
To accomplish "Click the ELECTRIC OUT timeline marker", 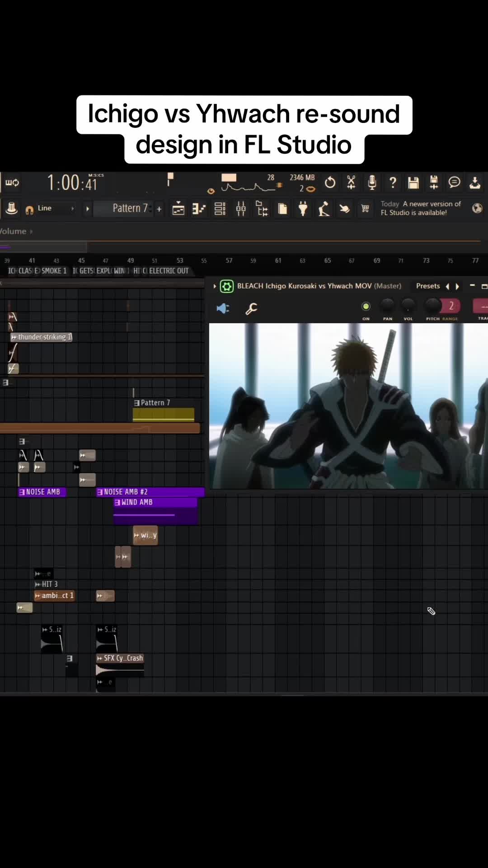I will click(x=169, y=271).
